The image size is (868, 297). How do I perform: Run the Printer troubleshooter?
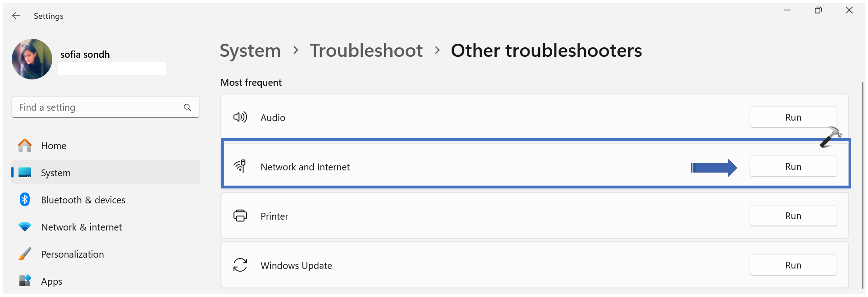point(793,216)
